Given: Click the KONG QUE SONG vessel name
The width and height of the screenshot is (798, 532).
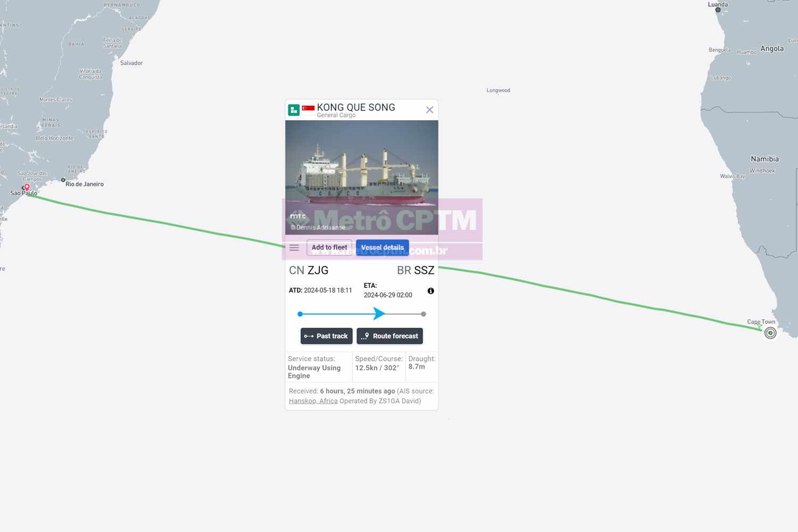Looking at the screenshot, I should pos(356,107).
